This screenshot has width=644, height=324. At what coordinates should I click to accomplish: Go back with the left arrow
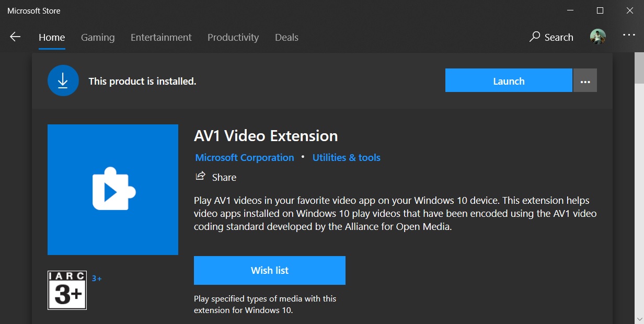coord(15,37)
